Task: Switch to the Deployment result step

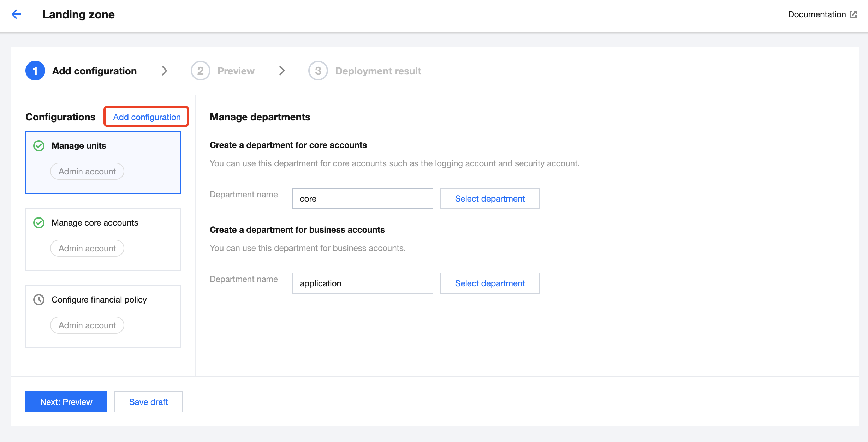Action: [x=378, y=71]
